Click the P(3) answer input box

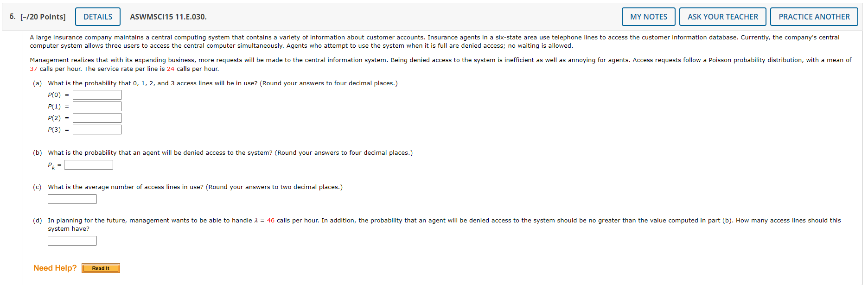point(97,129)
